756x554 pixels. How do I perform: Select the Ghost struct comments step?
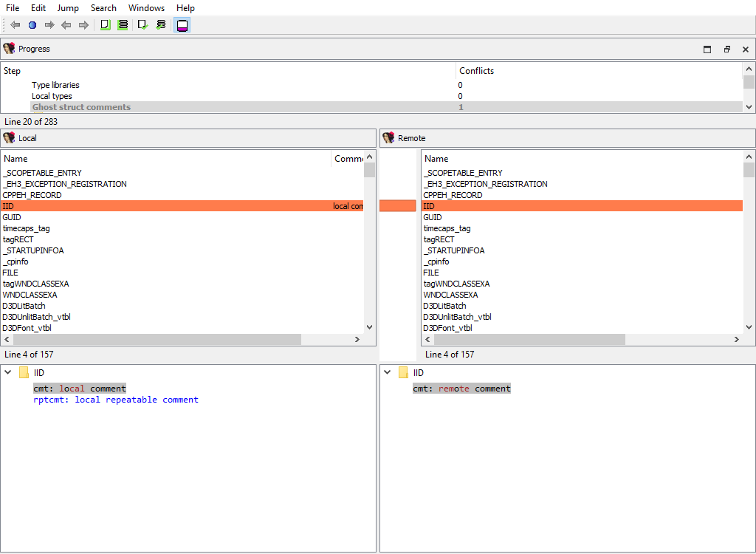81,107
